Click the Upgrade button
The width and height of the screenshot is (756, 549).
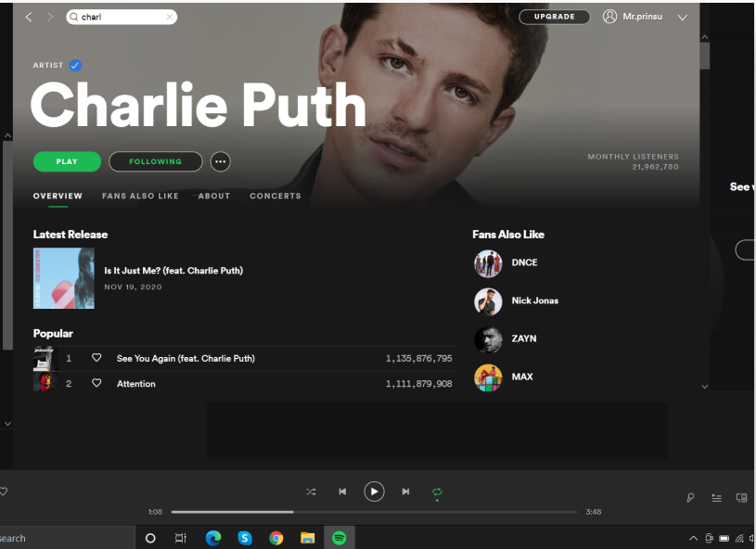(555, 17)
